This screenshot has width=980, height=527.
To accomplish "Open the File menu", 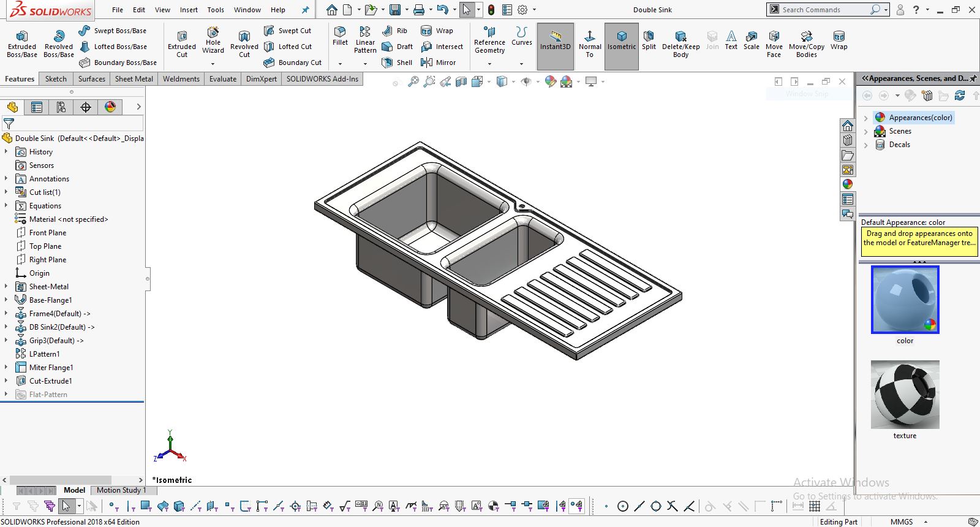I will pyautogui.click(x=118, y=10).
